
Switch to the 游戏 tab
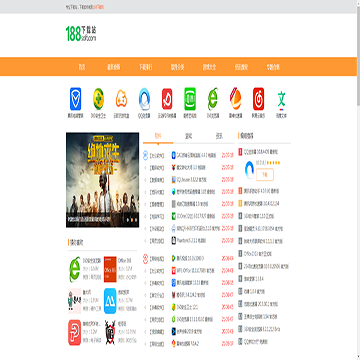click(x=188, y=136)
